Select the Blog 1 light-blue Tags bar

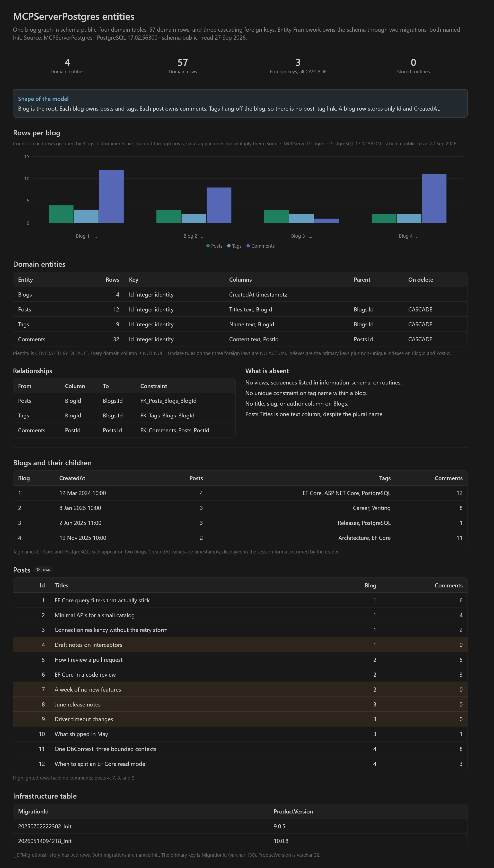(x=86, y=216)
